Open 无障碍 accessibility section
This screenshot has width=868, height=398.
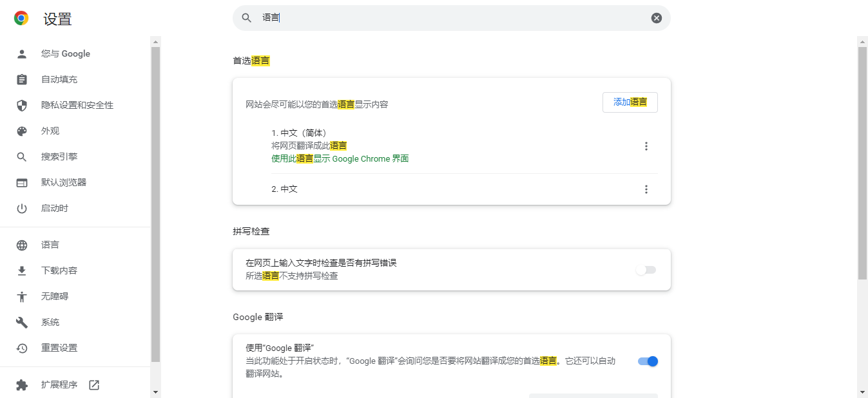[55, 297]
